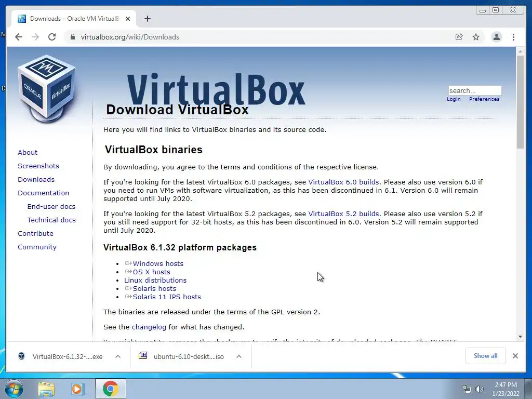Click the padlock site info icon
This screenshot has height=399, width=532.
point(72,37)
